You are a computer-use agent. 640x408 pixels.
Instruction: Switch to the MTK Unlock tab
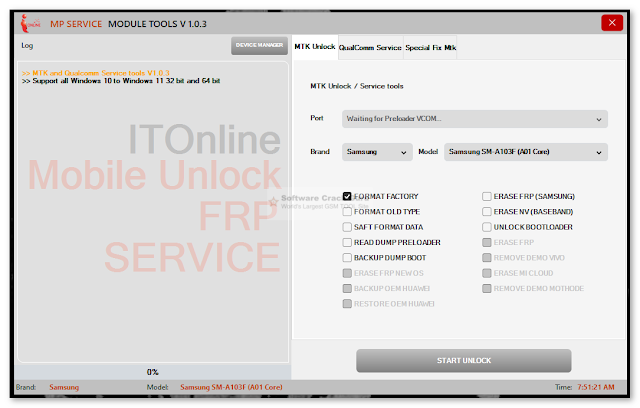[315, 47]
